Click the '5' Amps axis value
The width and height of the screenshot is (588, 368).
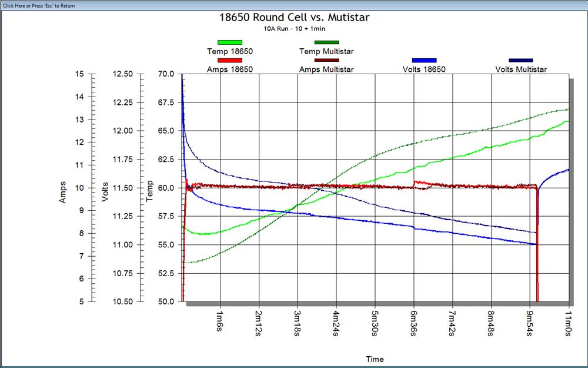[82, 302]
